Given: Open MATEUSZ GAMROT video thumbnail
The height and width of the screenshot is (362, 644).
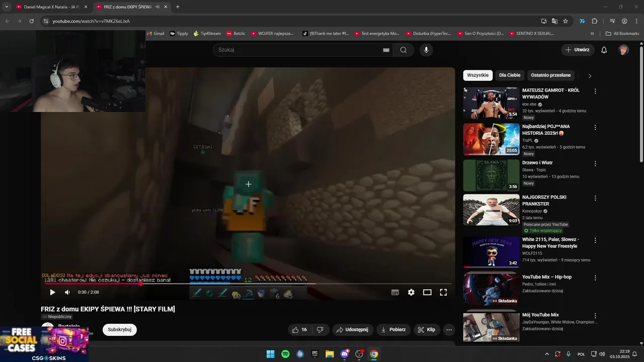Looking at the screenshot, I should coord(491,103).
